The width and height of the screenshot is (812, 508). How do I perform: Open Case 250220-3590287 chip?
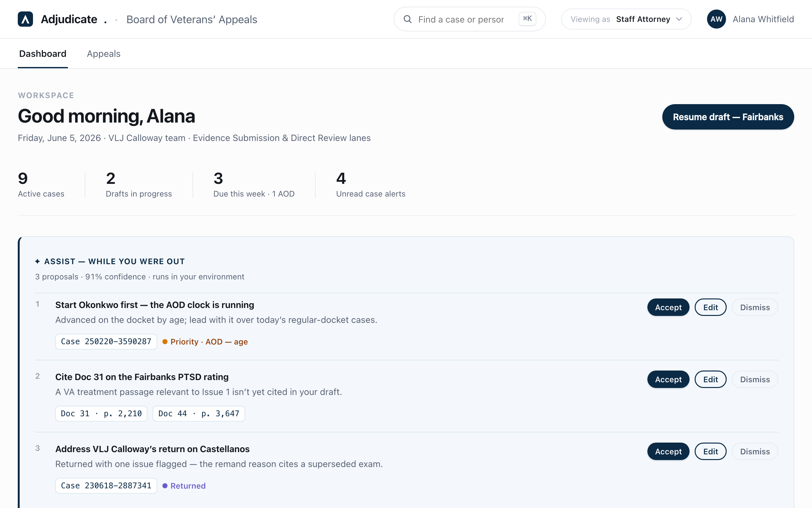[106, 341]
